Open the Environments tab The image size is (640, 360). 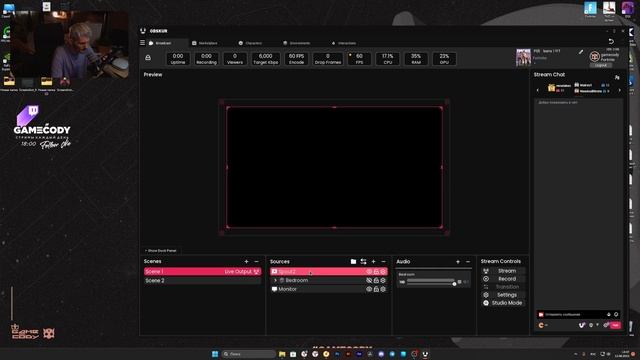297,43
